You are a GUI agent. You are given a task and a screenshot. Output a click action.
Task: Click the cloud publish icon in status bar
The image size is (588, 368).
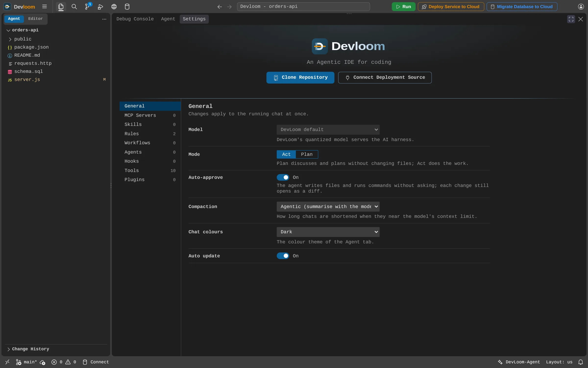point(42,362)
